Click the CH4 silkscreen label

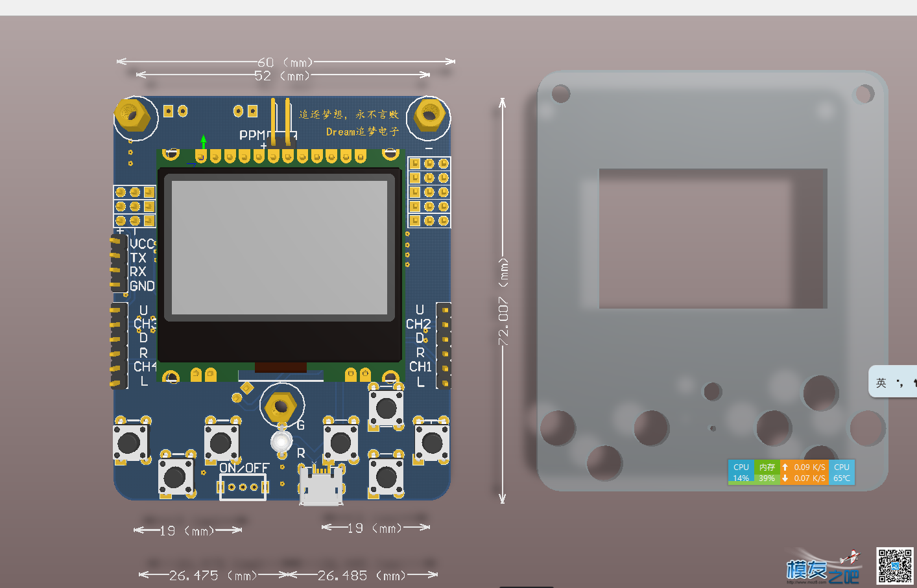[x=145, y=366]
